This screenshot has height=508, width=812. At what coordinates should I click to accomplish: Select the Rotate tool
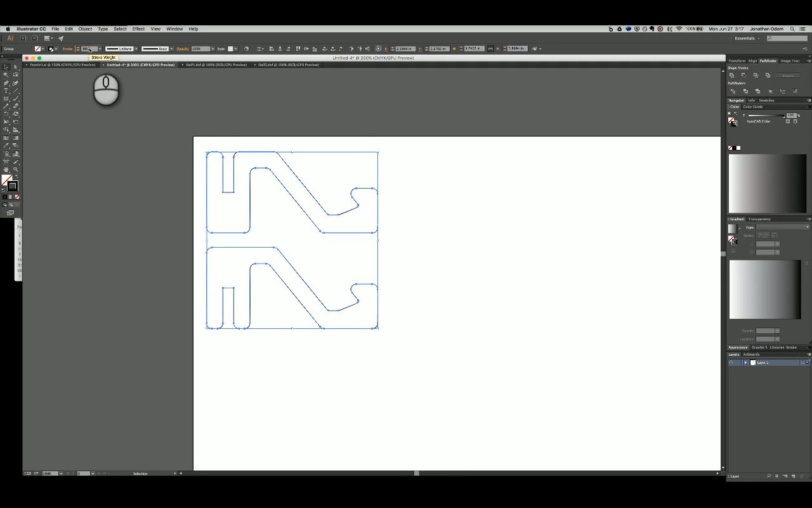pyautogui.click(x=6, y=114)
